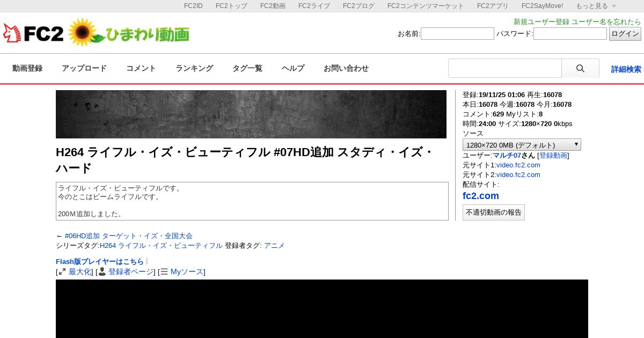Go to お問い合わせ menu item
The image size is (644, 338).
tap(346, 68)
